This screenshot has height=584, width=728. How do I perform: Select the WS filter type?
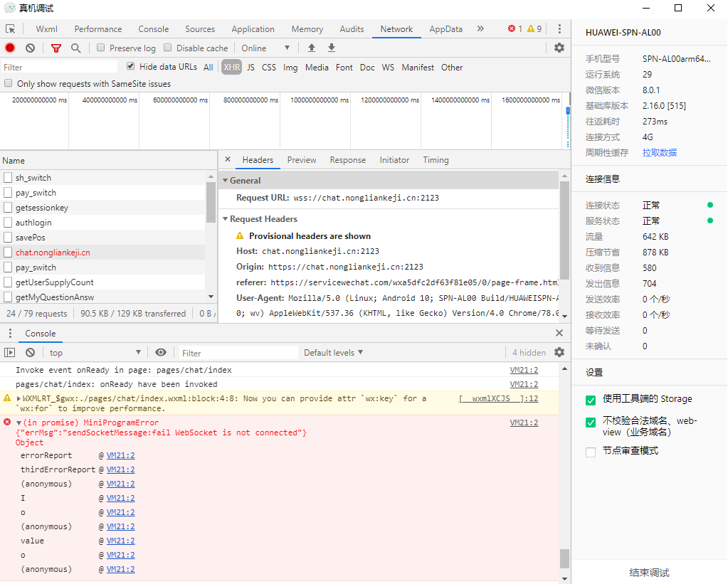[x=388, y=67]
